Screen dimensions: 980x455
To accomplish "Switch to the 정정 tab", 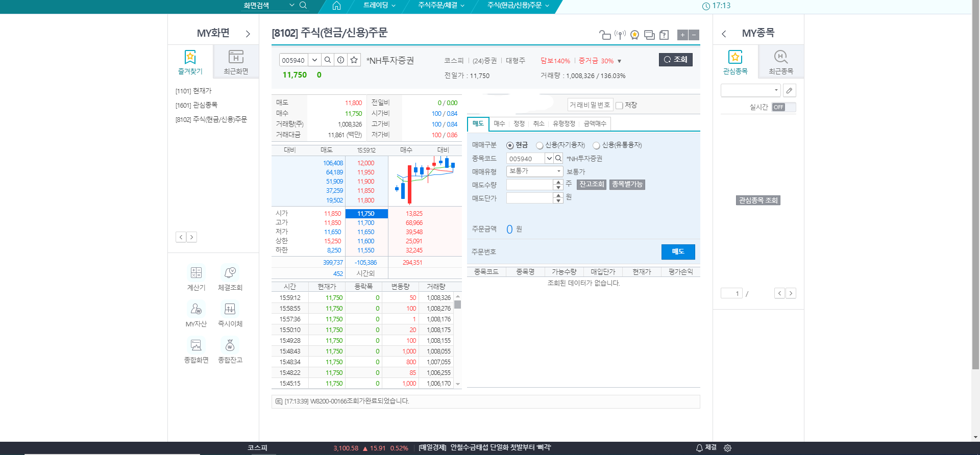I will pos(519,124).
